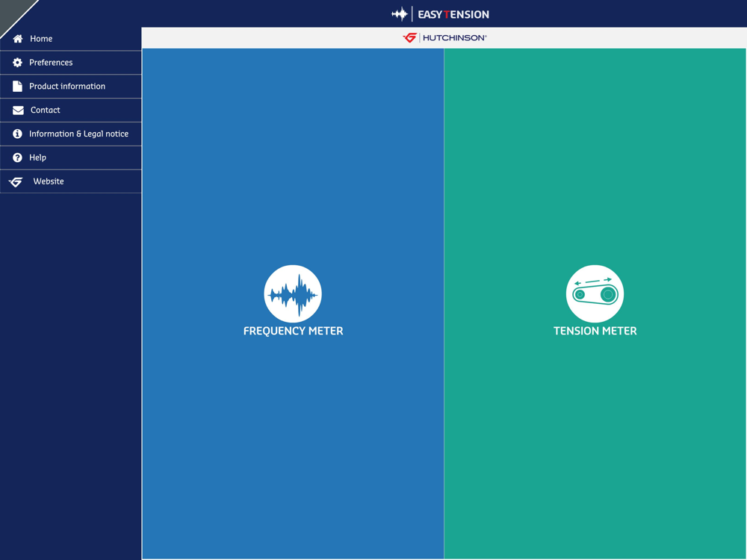Open the Help menu entry
Viewport: 747px width, 560px height.
[70, 158]
